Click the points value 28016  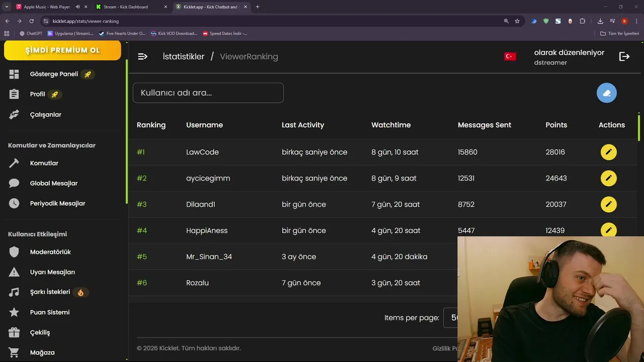555,152
